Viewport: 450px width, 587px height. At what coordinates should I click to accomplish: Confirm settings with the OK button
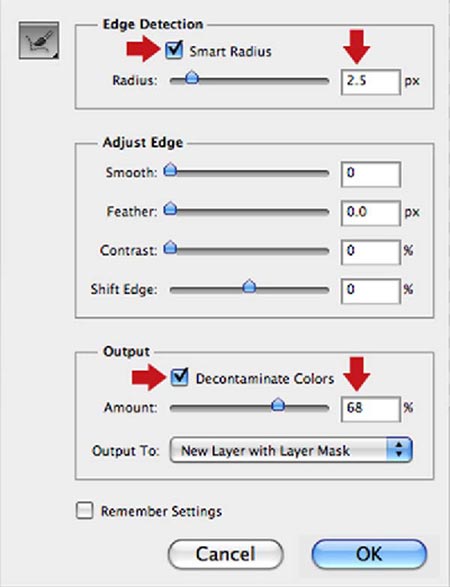pyautogui.click(x=369, y=554)
